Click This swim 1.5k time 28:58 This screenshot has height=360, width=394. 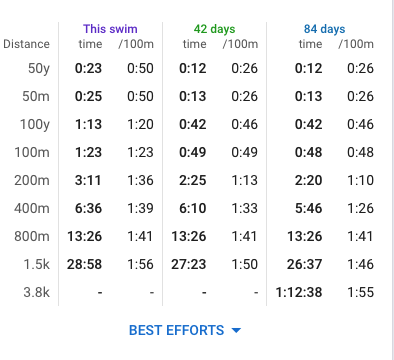coord(84,264)
